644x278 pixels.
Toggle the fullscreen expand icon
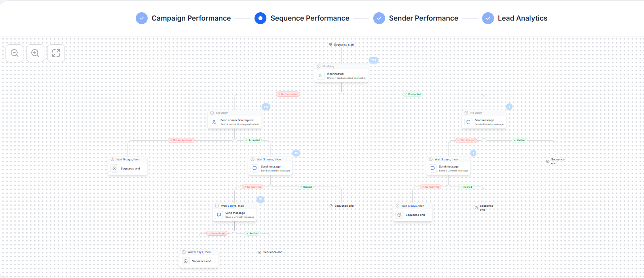click(56, 53)
